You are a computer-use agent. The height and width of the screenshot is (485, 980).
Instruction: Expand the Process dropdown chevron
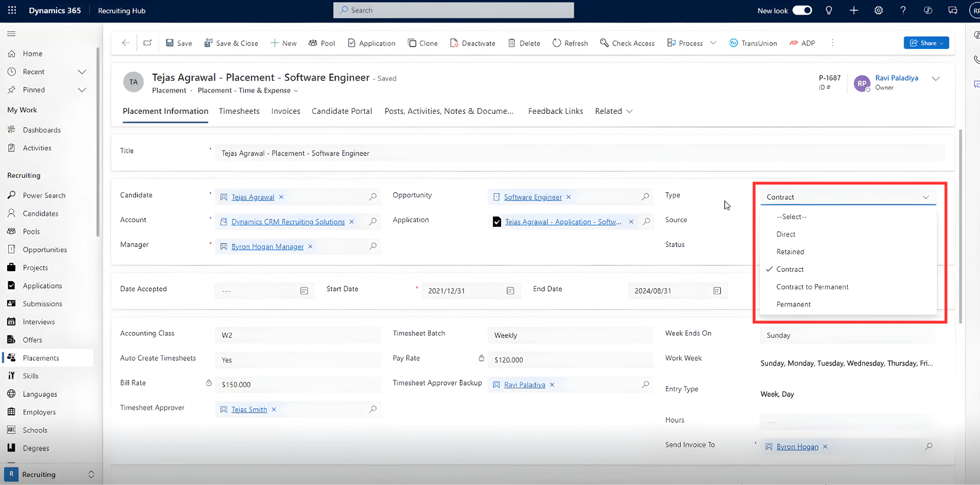point(713,43)
